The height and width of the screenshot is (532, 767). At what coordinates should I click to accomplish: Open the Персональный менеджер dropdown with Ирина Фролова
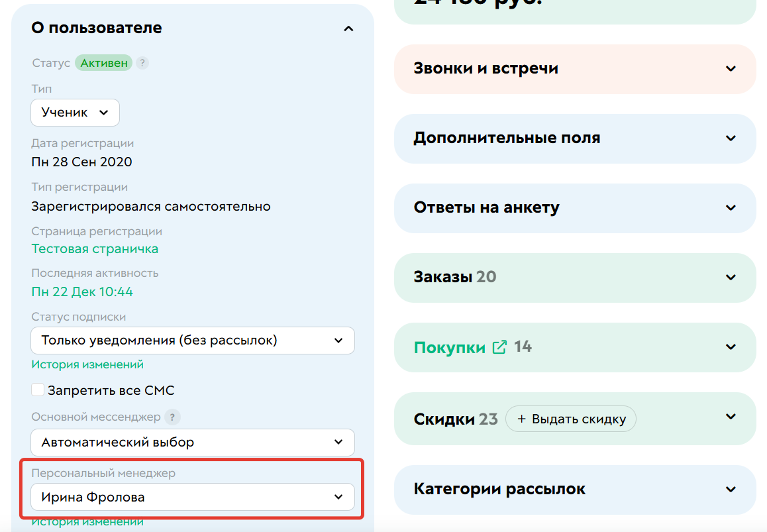[193, 496]
